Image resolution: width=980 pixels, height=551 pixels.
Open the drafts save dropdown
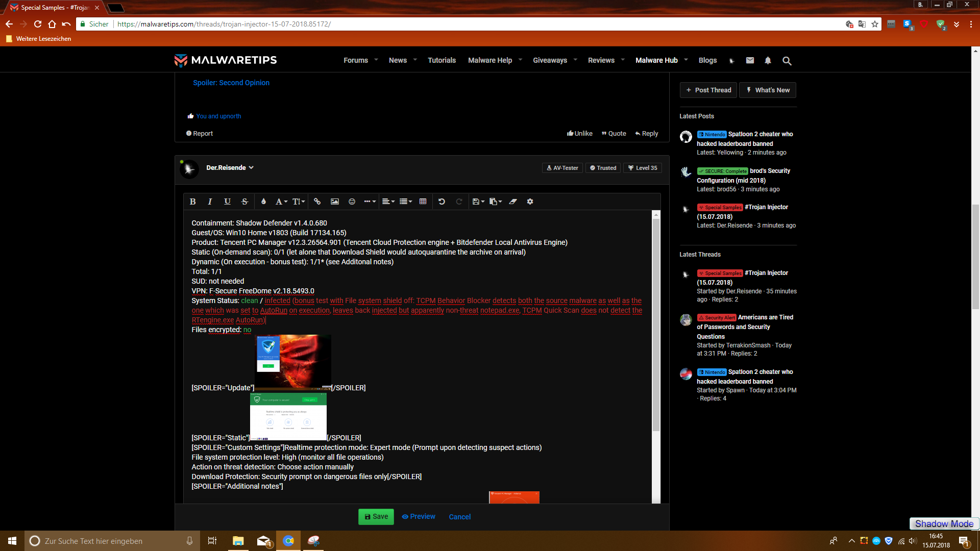pos(478,202)
